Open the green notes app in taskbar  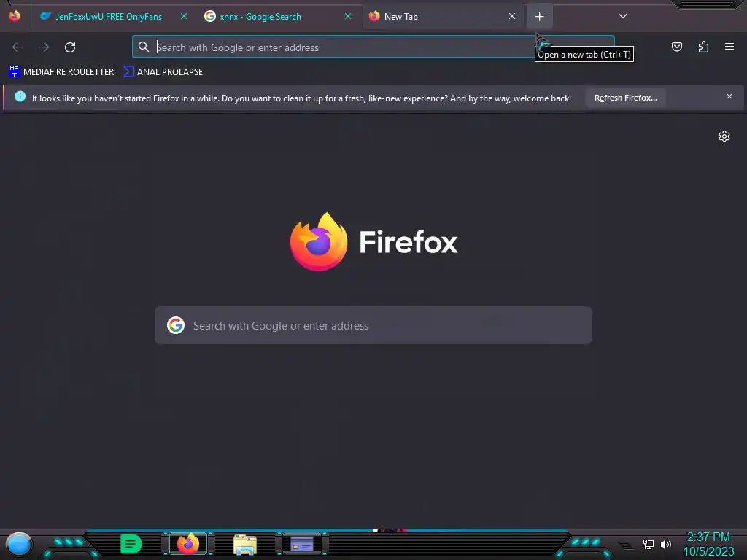point(131,544)
